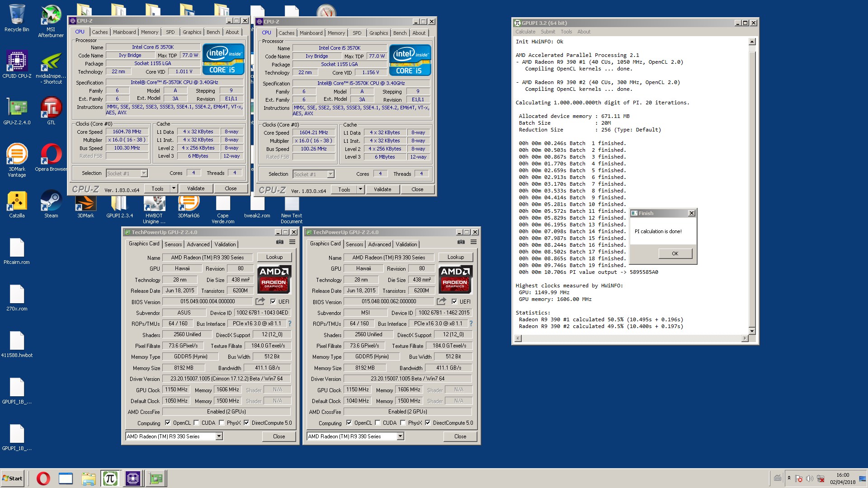Viewport: 868px width, 488px height.
Task: Click camera icon in right GPU-Z window
Action: pos(461,242)
